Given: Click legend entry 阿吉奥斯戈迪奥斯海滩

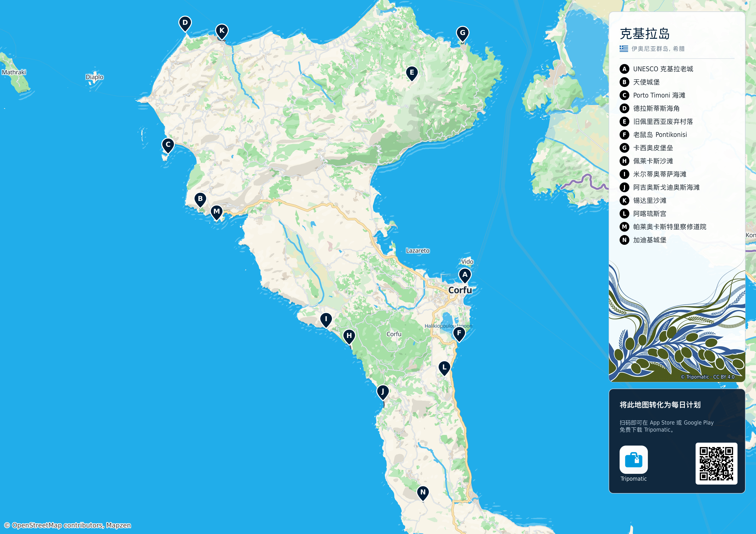Looking at the screenshot, I should click(x=666, y=187).
